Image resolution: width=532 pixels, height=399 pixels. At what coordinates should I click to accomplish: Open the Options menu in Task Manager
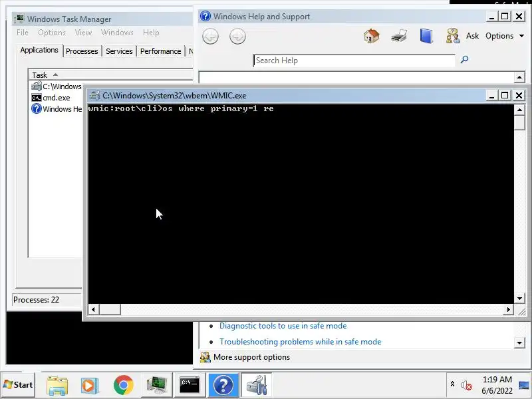[x=52, y=33]
